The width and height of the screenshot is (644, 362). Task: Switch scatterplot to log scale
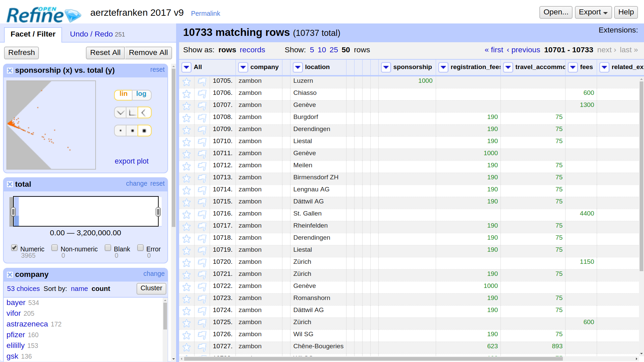[x=141, y=94]
